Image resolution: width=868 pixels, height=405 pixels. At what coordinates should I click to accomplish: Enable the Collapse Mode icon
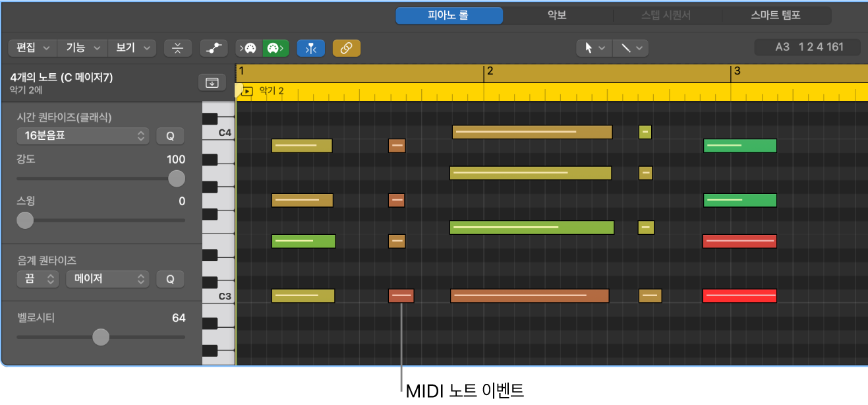click(x=178, y=47)
